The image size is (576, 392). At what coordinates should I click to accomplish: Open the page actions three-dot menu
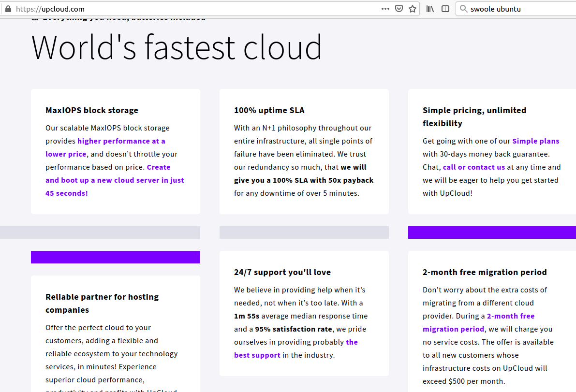pos(385,9)
